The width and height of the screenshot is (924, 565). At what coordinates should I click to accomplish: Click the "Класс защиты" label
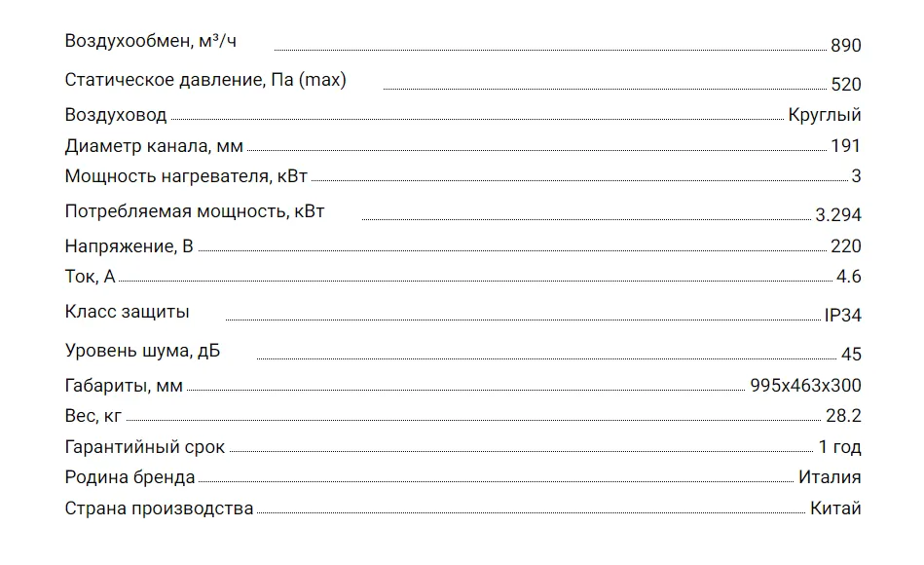pyautogui.click(x=127, y=312)
